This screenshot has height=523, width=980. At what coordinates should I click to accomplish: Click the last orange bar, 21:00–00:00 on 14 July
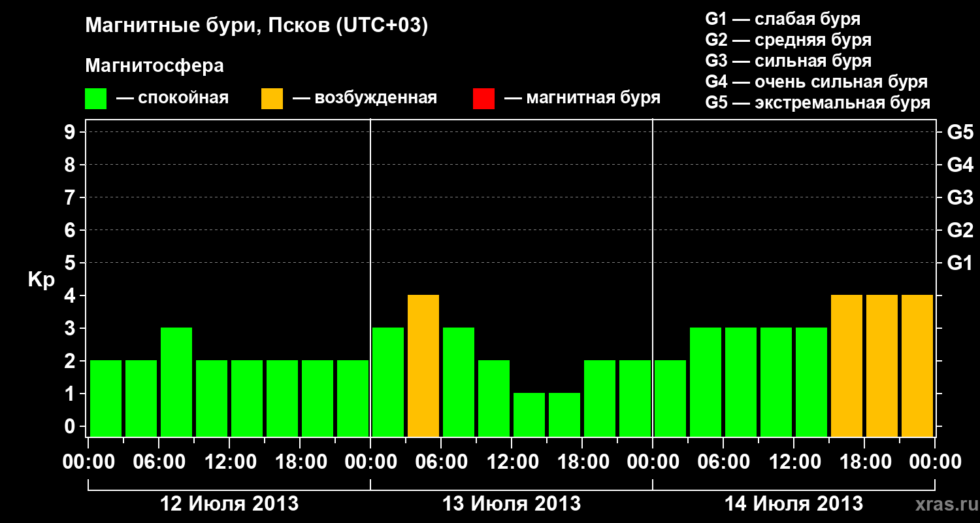click(917, 365)
